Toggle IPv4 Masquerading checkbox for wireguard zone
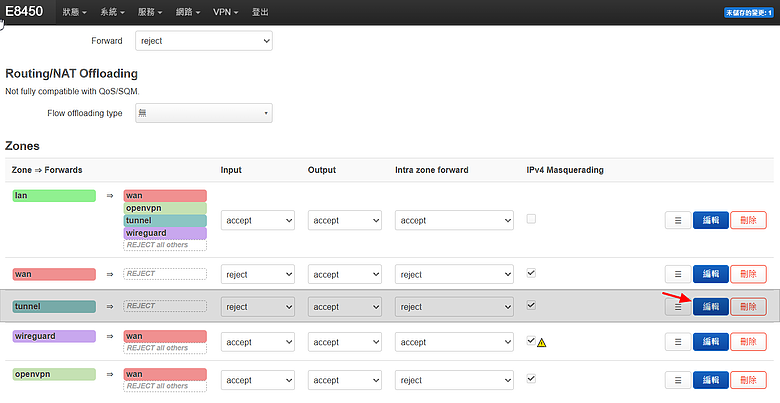 pyautogui.click(x=531, y=340)
